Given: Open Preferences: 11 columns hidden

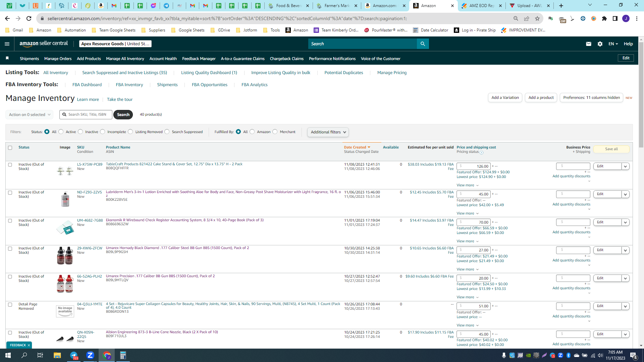Looking at the screenshot, I should coord(591,98).
